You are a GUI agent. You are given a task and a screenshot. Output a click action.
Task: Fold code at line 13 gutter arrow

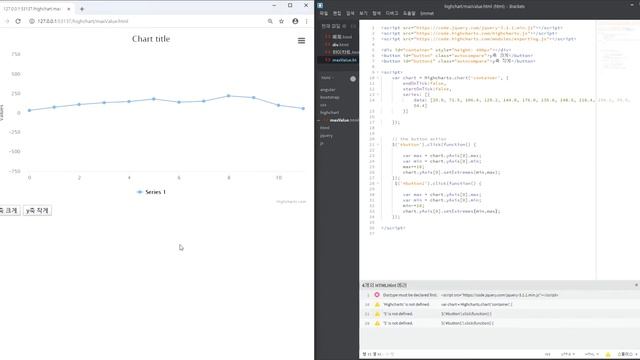[x=378, y=94]
